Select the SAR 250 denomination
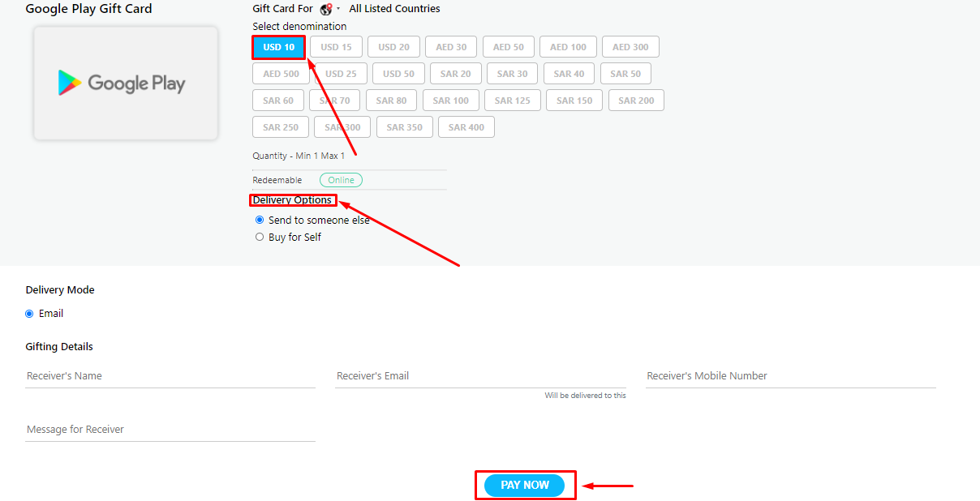Viewport: 980px width, 501px height. (281, 127)
